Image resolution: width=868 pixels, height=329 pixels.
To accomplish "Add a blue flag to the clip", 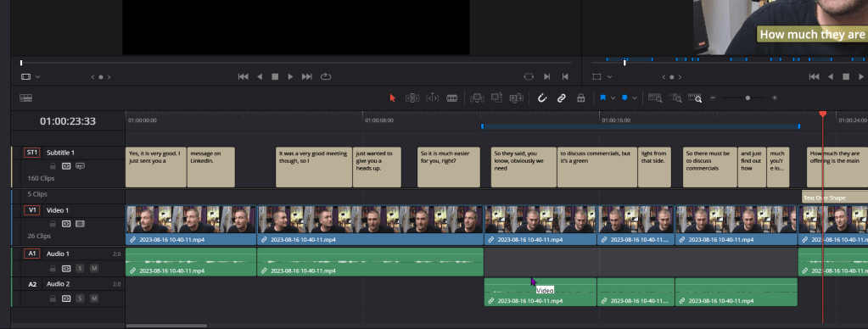I will [x=603, y=98].
